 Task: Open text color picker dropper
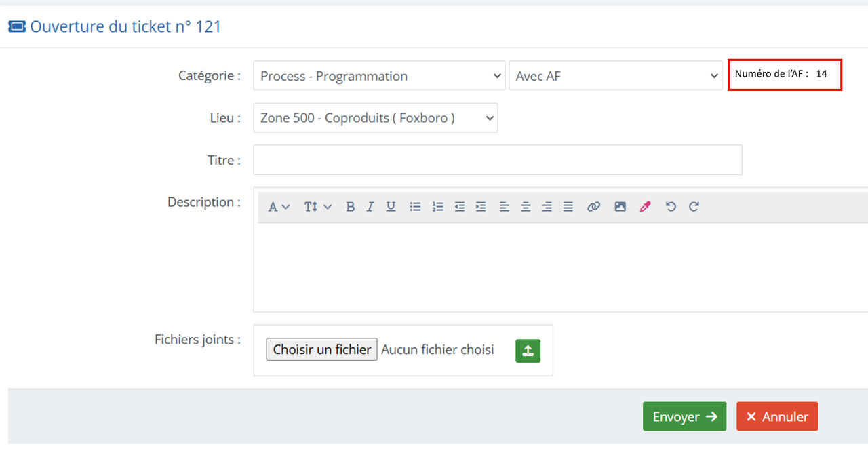[645, 207]
